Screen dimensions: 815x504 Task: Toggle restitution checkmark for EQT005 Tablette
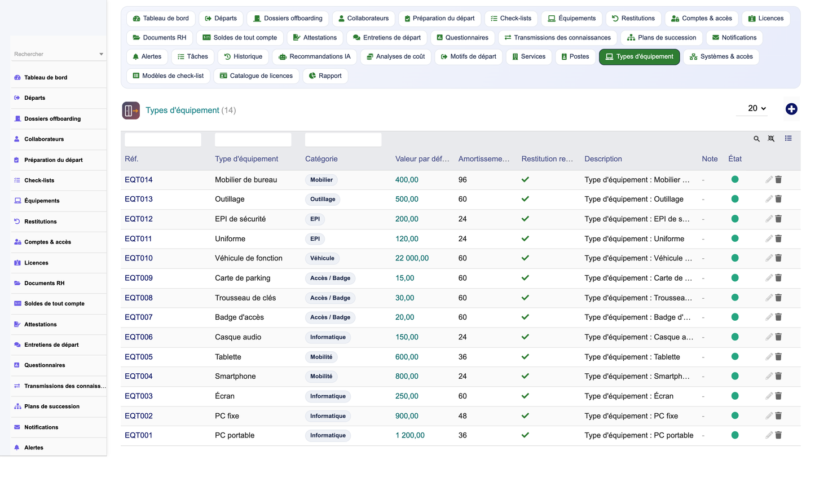[525, 356]
